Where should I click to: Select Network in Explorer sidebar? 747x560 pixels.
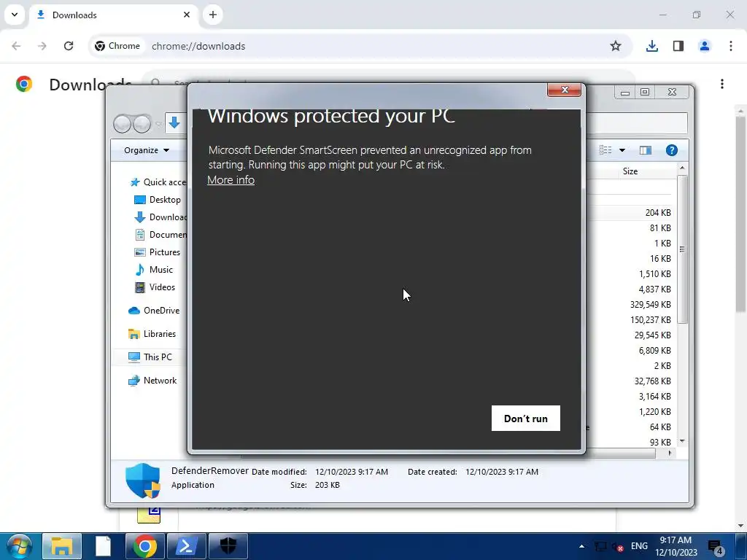(x=152, y=380)
